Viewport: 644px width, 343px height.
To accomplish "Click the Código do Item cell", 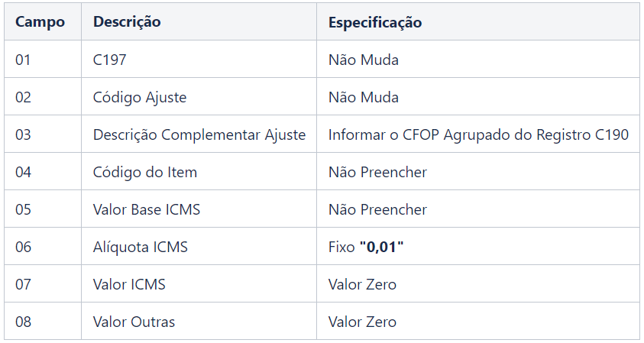I will pyautogui.click(x=145, y=172).
